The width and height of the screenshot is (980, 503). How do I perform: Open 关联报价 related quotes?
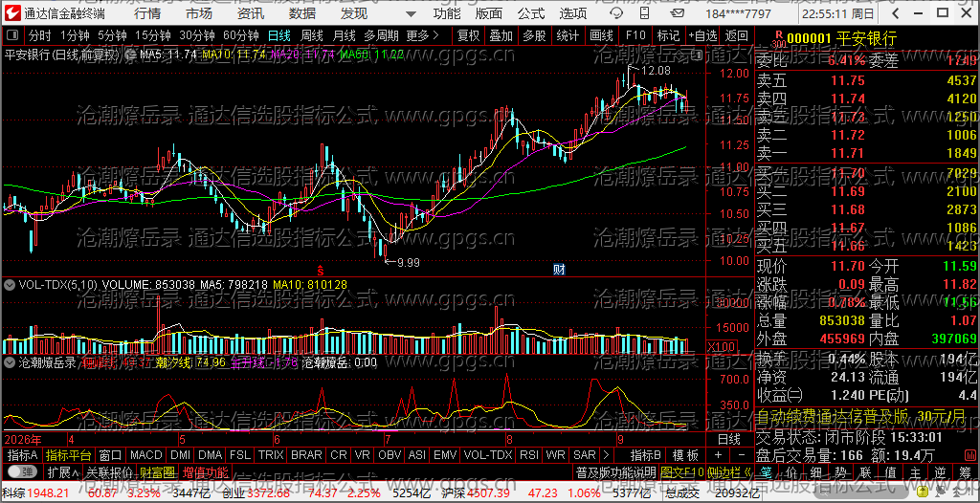pyautogui.click(x=110, y=471)
